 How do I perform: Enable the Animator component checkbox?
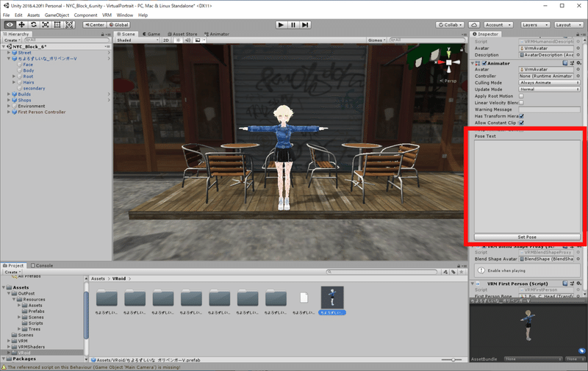tap(484, 63)
